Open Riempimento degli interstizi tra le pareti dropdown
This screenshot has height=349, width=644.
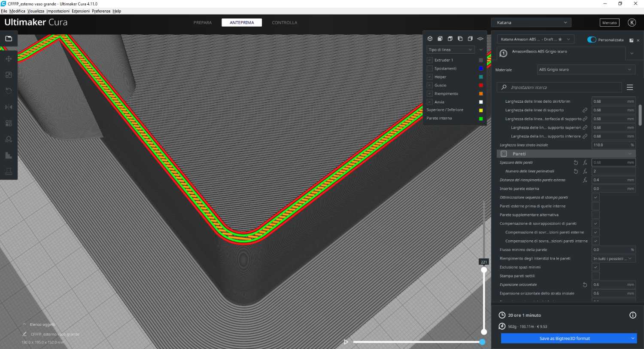pyautogui.click(x=614, y=258)
